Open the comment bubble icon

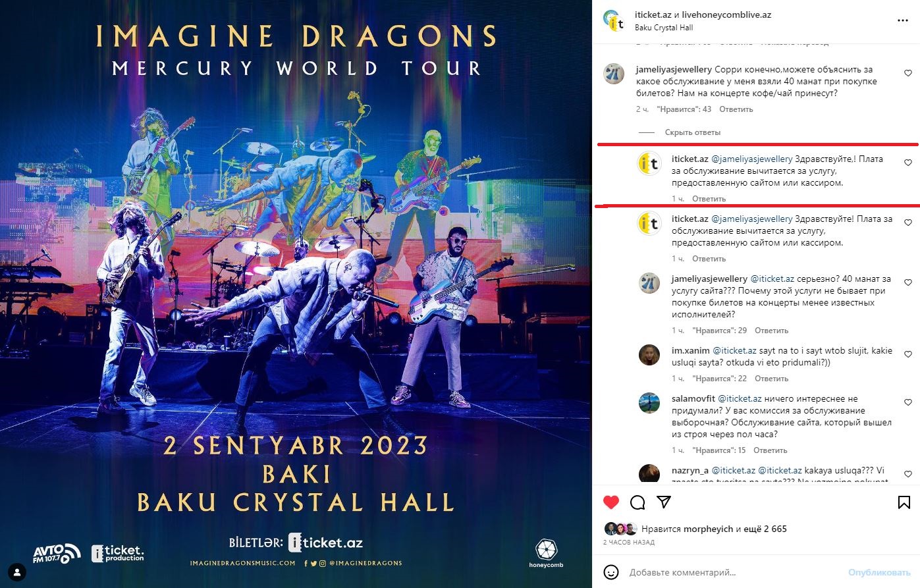(x=637, y=503)
